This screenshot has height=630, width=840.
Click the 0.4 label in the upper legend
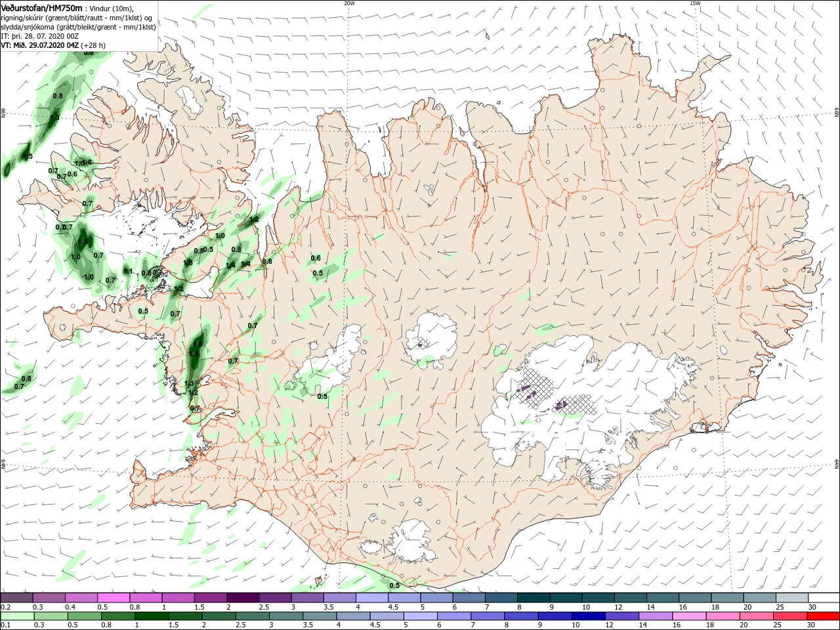(70, 607)
